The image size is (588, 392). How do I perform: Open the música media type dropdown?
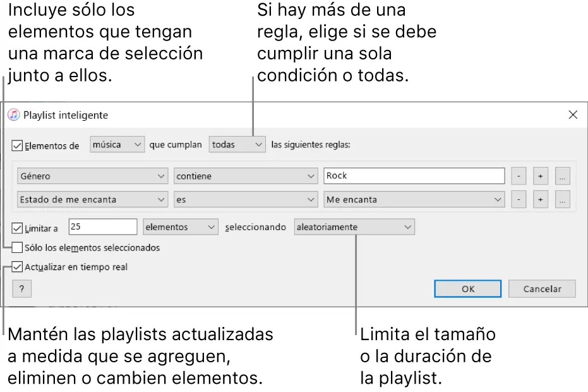[x=117, y=145]
